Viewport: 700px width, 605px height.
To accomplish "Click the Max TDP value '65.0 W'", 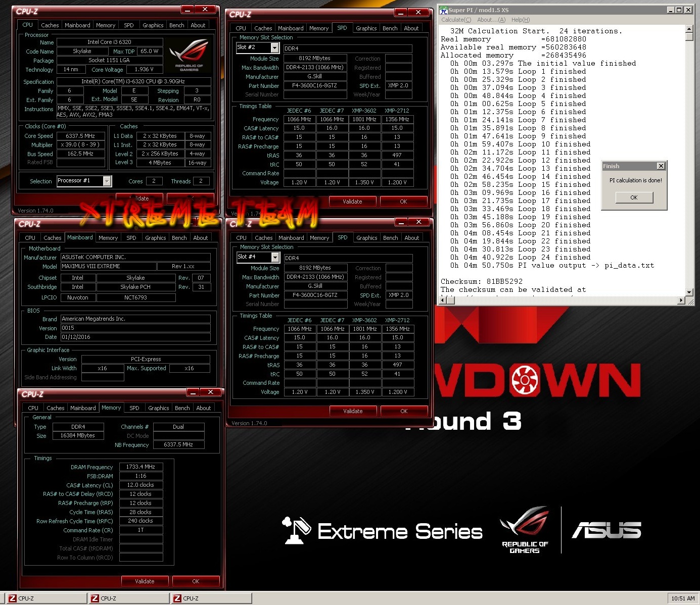I will click(x=150, y=52).
